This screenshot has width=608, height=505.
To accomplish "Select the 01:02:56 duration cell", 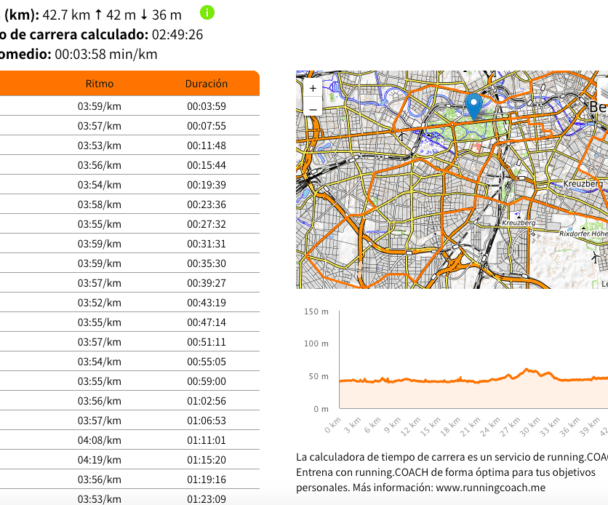I will point(206,401).
